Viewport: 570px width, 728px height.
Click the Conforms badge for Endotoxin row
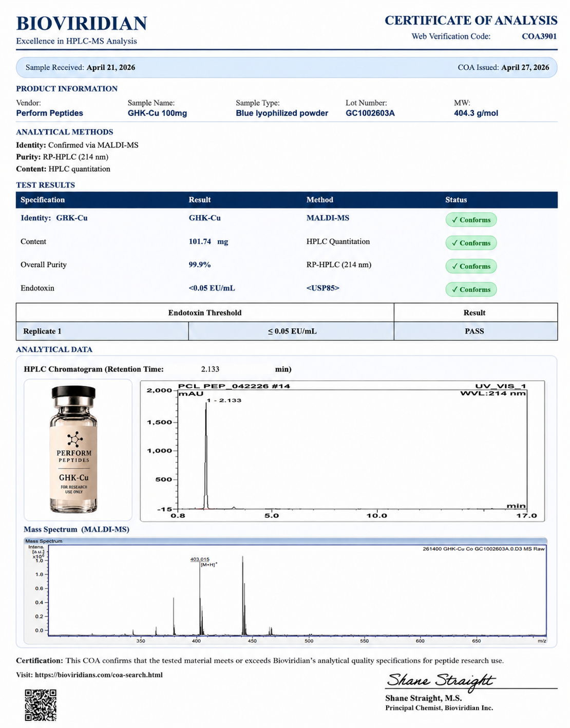coord(471,289)
